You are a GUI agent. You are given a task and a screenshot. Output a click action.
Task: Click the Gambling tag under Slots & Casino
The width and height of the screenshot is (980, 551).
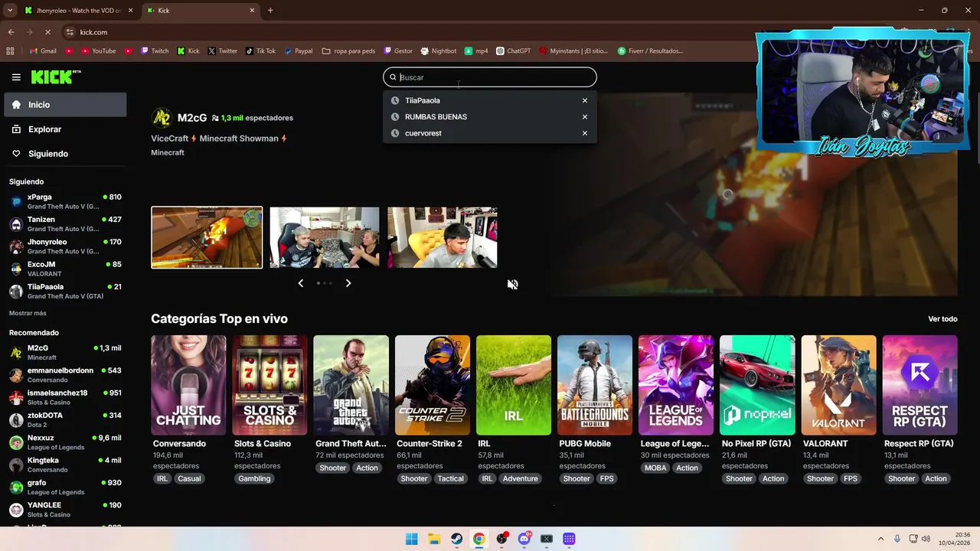(254, 478)
